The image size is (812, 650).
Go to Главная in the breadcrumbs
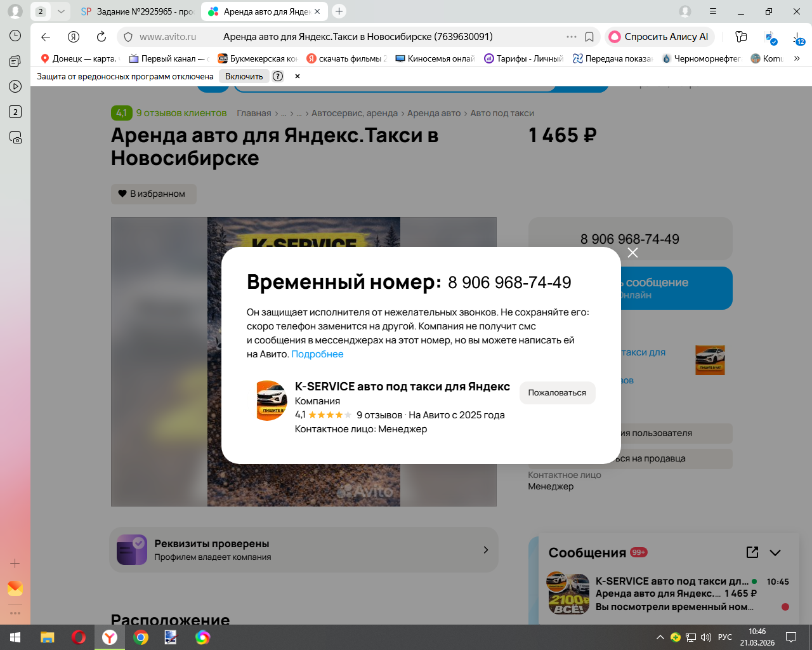pyautogui.click(x=254, y=113)
